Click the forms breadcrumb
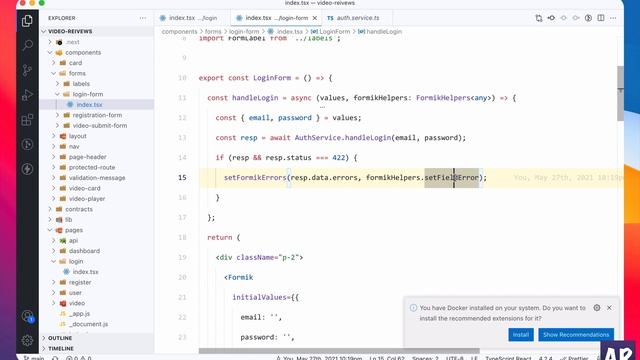640x360 pixels. pyautogui.click(x=213, y=31)
